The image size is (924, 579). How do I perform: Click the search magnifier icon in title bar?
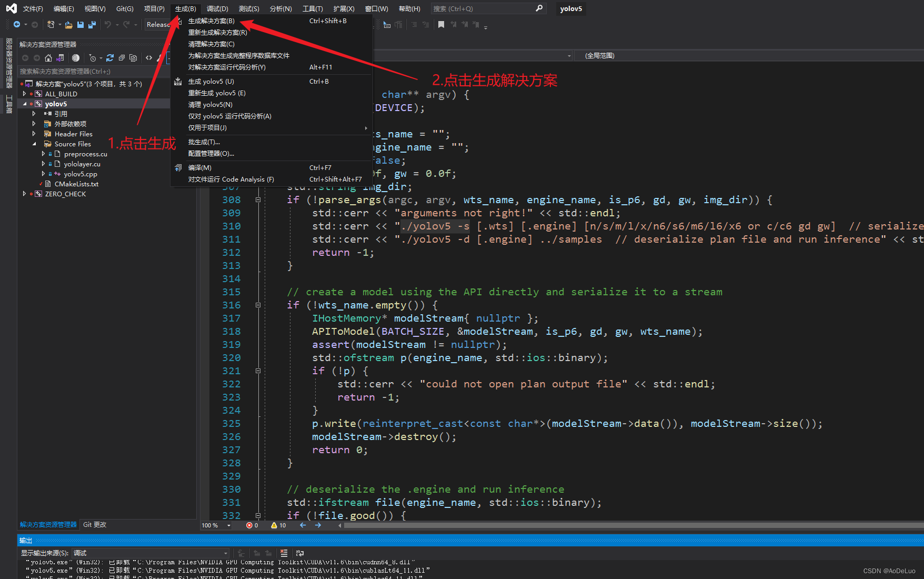pos(539,8)
